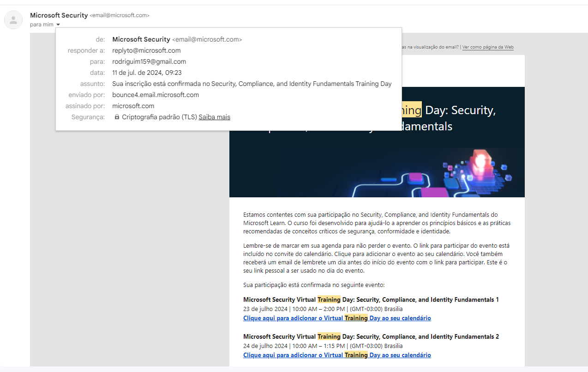Click 'Criptografia padrão (TLS)' text
The image size is (588, 372).
[159, 117]
